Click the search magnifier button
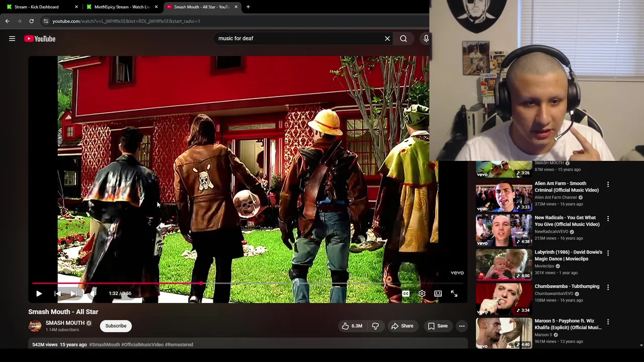Screen dimensions: 644x362 tap(404, 38)
